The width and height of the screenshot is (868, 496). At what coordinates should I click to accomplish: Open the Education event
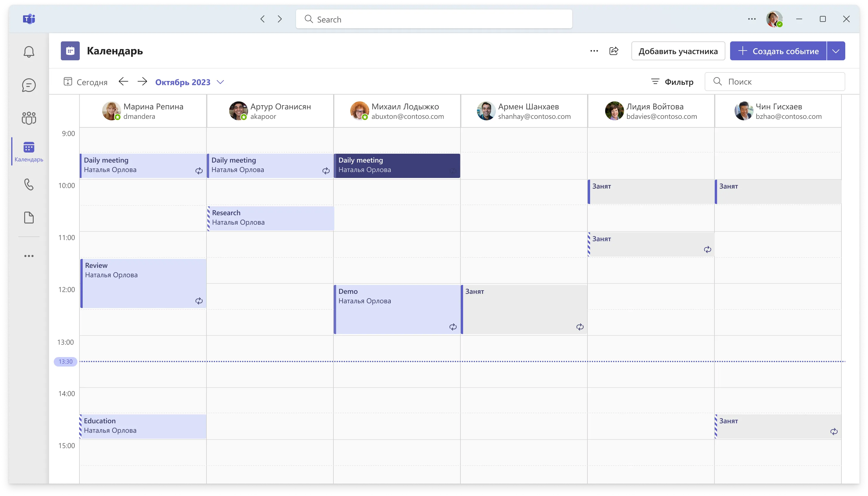tap(143, 426)
